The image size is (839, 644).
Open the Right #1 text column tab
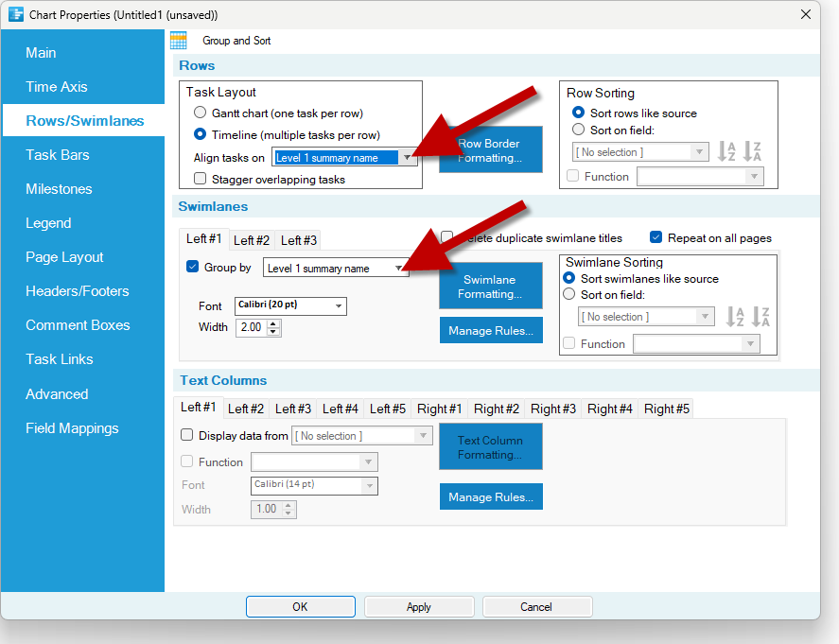440,409
